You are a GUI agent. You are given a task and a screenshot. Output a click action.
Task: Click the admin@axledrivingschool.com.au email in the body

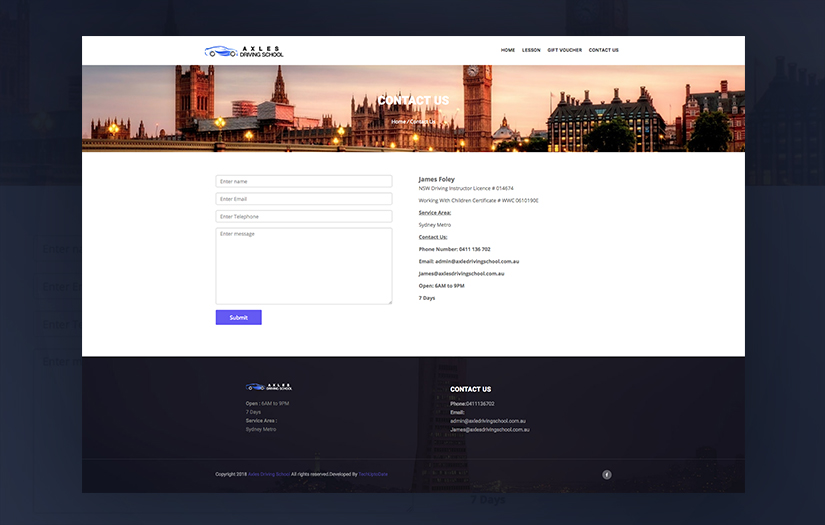click(477, 261)
